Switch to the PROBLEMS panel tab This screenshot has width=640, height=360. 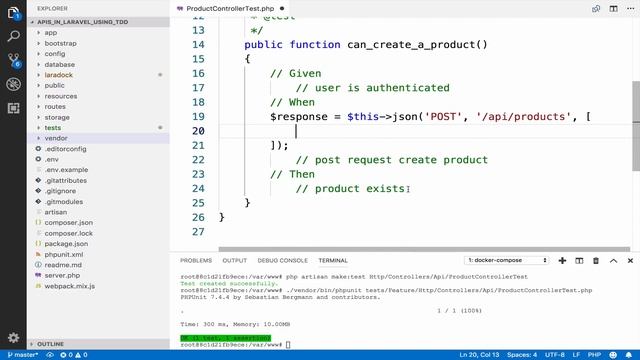196,260
